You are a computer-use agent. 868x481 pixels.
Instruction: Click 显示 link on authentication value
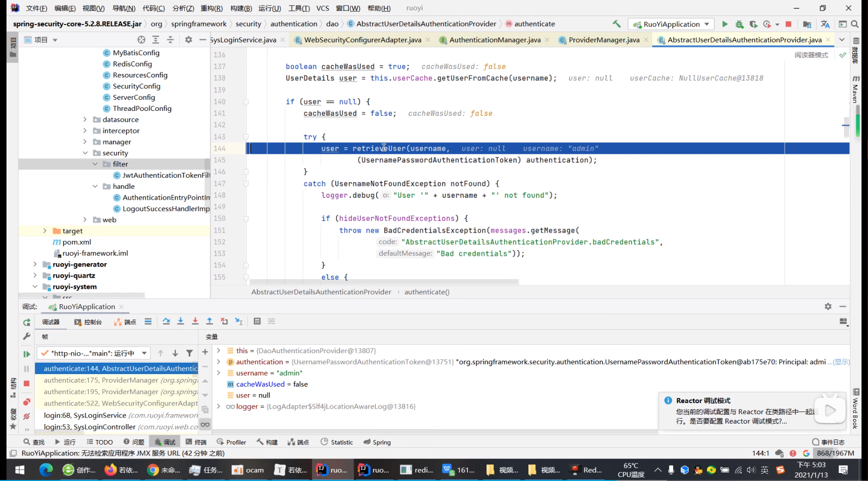pos(842,362)
